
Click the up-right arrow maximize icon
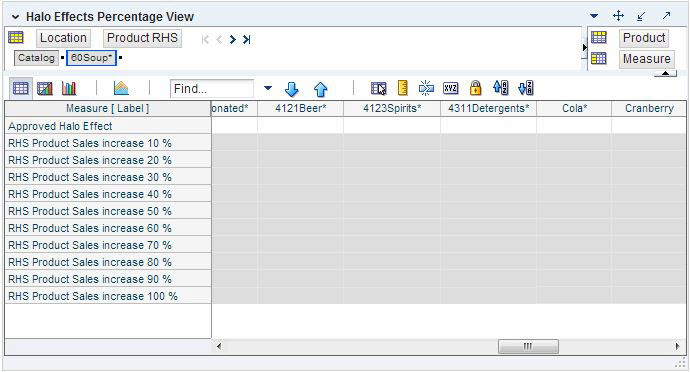coord(666,16)
